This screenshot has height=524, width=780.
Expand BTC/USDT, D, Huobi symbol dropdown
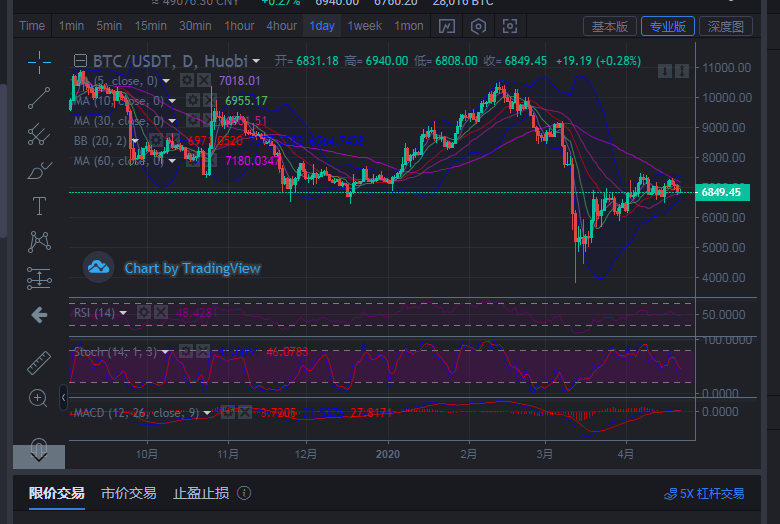click(256, 61)
